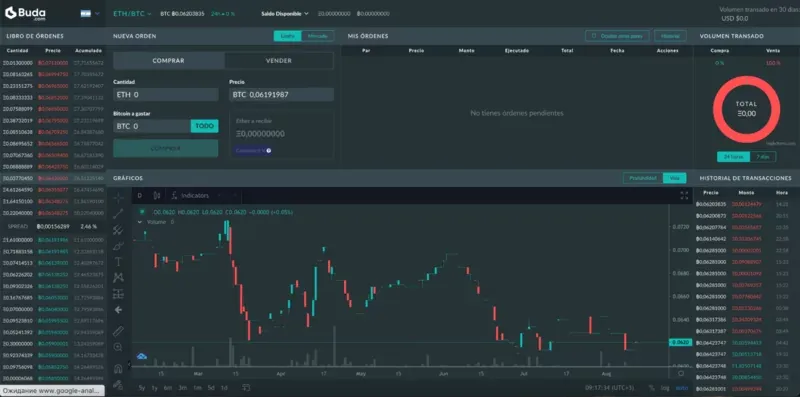Viewport: 800px width, 397px height.
Task: Select the COMPRAR tab
Action: click(168, 60)
